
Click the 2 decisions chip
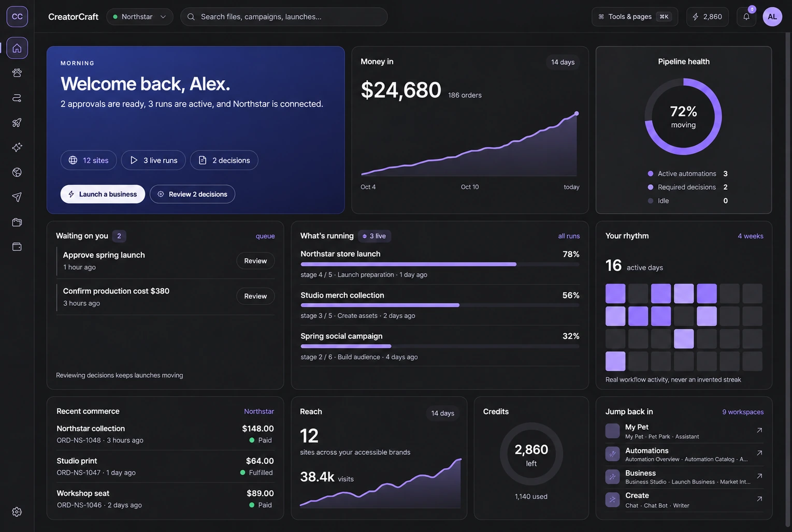(x=224, y=160)
